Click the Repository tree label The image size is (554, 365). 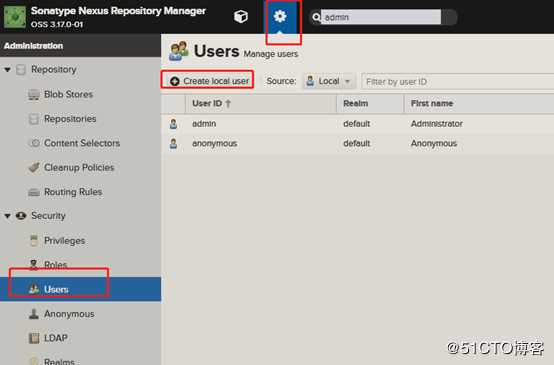coord(54,70)
